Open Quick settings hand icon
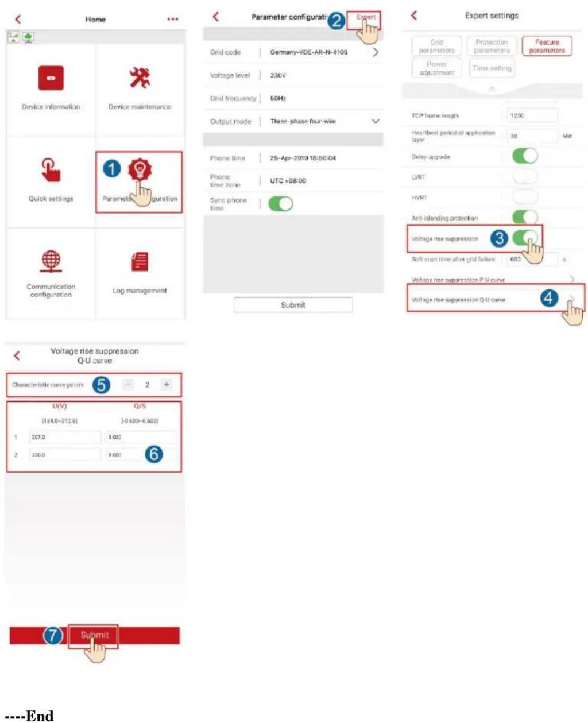 pyautogui.click(x=51, y=169)
